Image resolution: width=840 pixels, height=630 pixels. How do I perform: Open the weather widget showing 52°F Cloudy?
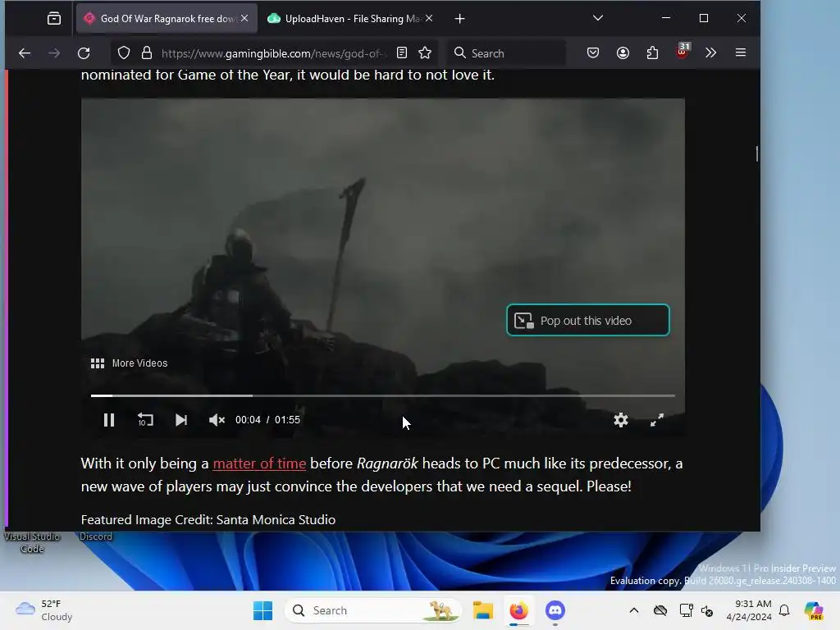(x=44, y=610)
